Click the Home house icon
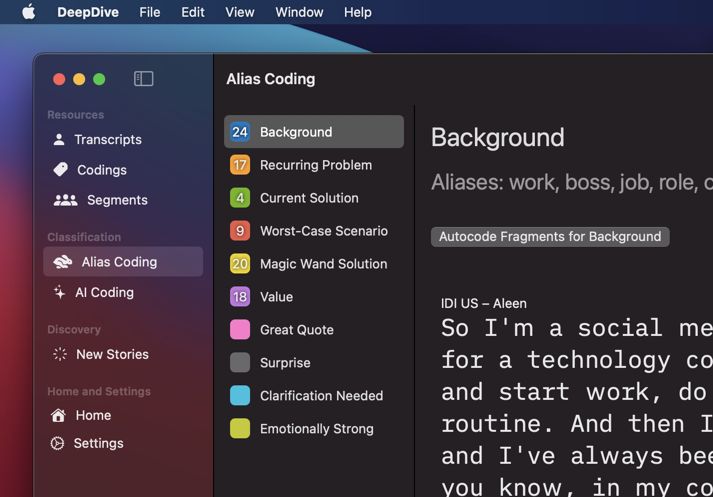 [58, 415]
